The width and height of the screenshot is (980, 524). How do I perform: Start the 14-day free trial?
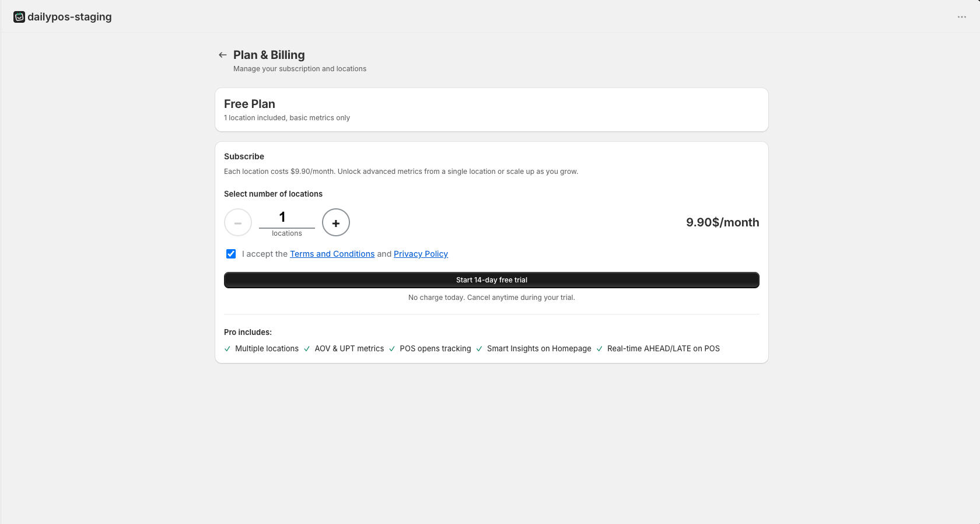[x=492, y=280]
